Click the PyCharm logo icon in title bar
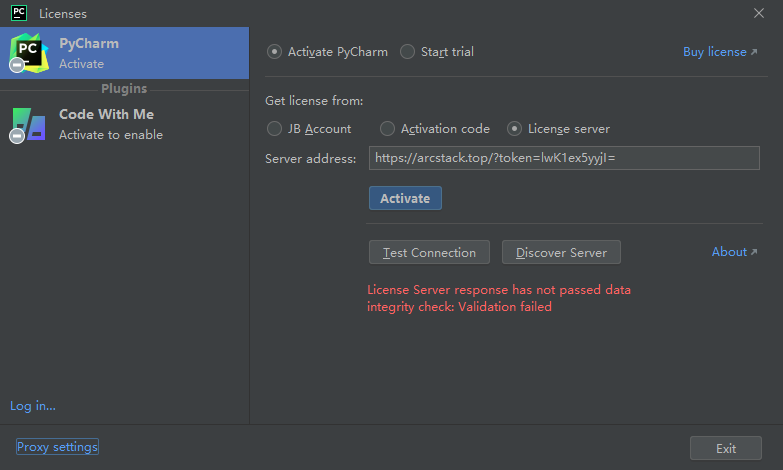 tap(19, 13)
